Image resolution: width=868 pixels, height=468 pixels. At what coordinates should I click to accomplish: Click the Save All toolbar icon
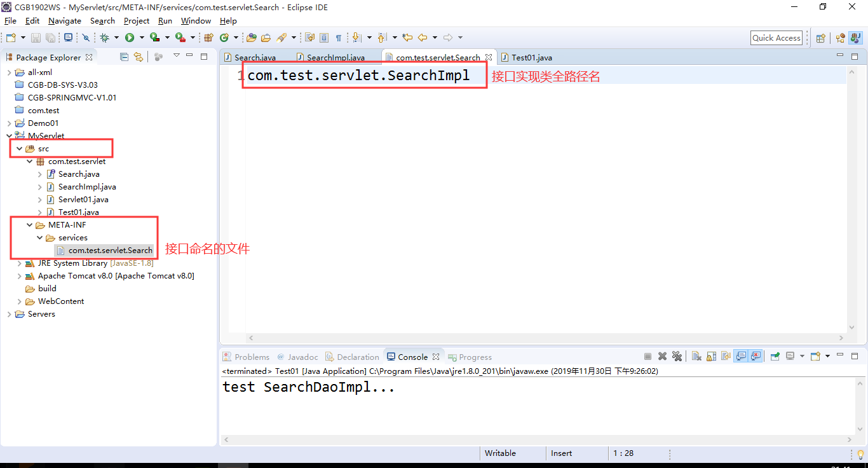pyautogui.click(x=50, y=38)
